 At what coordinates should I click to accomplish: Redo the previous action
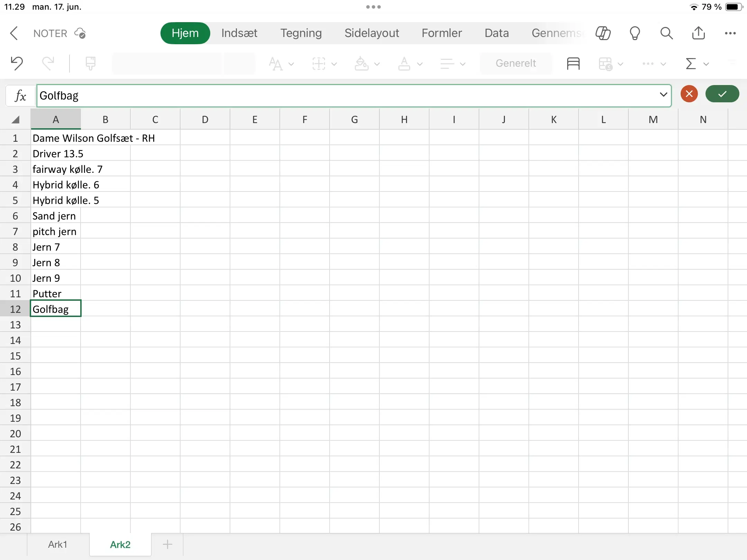(x=48, y=63)
